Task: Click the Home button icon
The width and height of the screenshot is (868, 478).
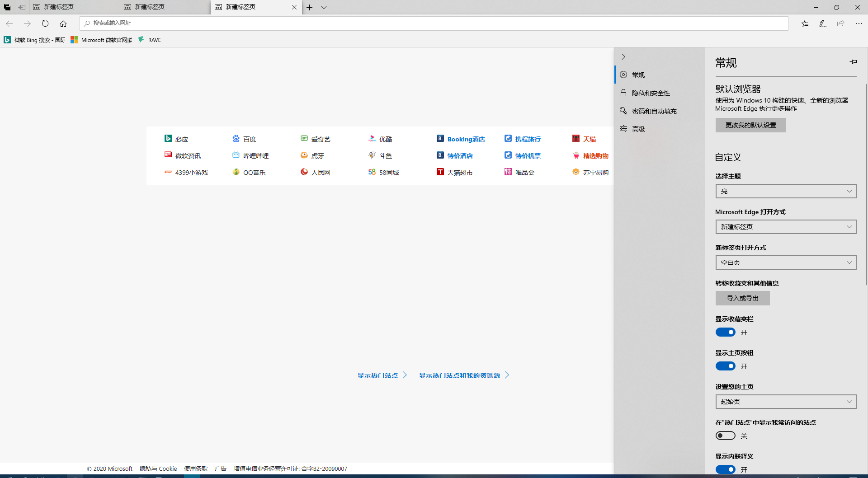Action: (63, 23)
